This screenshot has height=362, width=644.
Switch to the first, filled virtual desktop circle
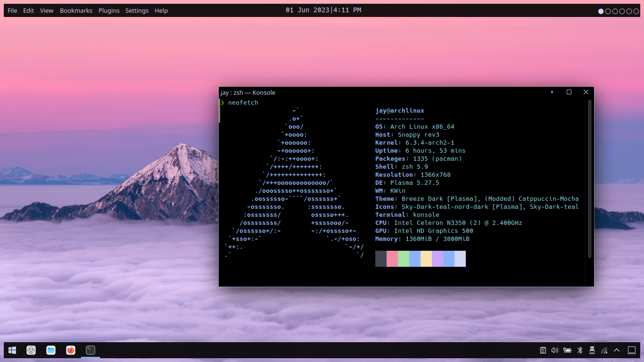pyautogui.click(x=601, y=11)
